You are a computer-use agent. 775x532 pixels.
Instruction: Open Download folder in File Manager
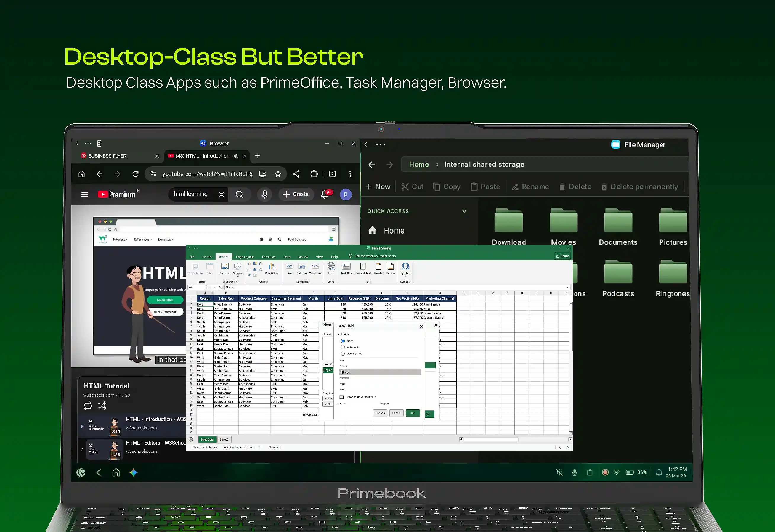tap(508, 227)
